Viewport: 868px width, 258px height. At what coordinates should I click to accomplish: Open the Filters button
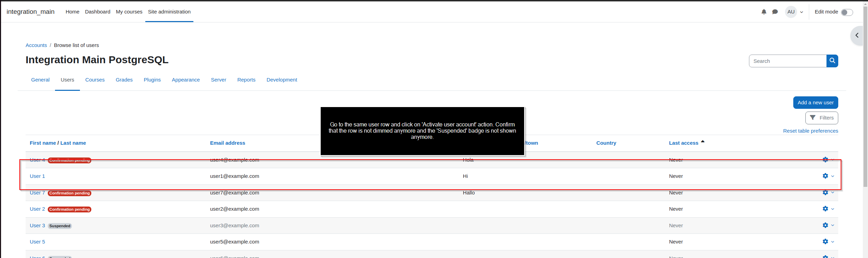822,118
